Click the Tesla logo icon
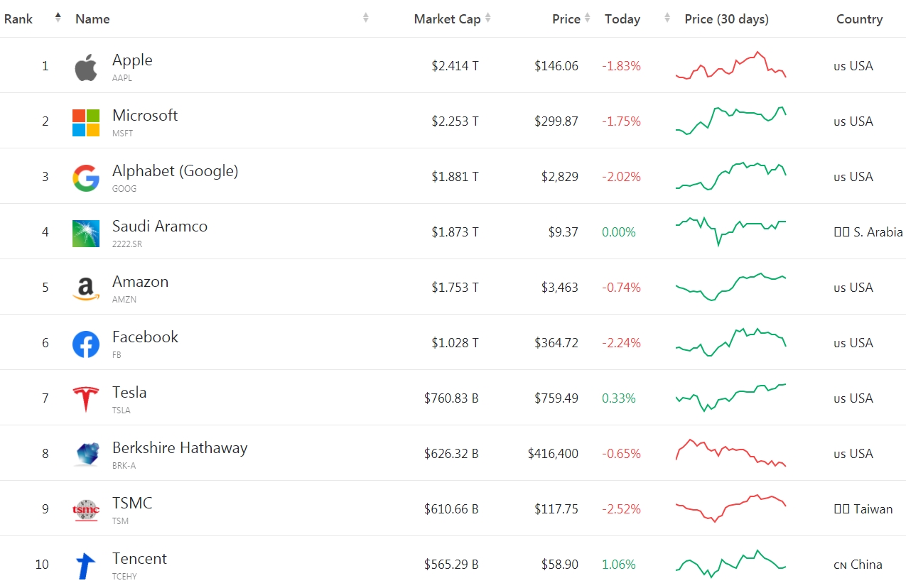906x588 pixels. click(86, 399)
